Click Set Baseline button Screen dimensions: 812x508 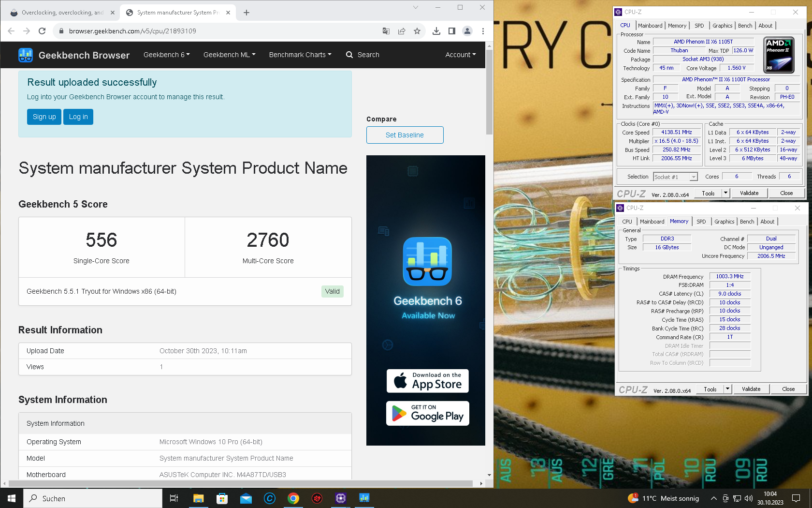click(405, 135)
